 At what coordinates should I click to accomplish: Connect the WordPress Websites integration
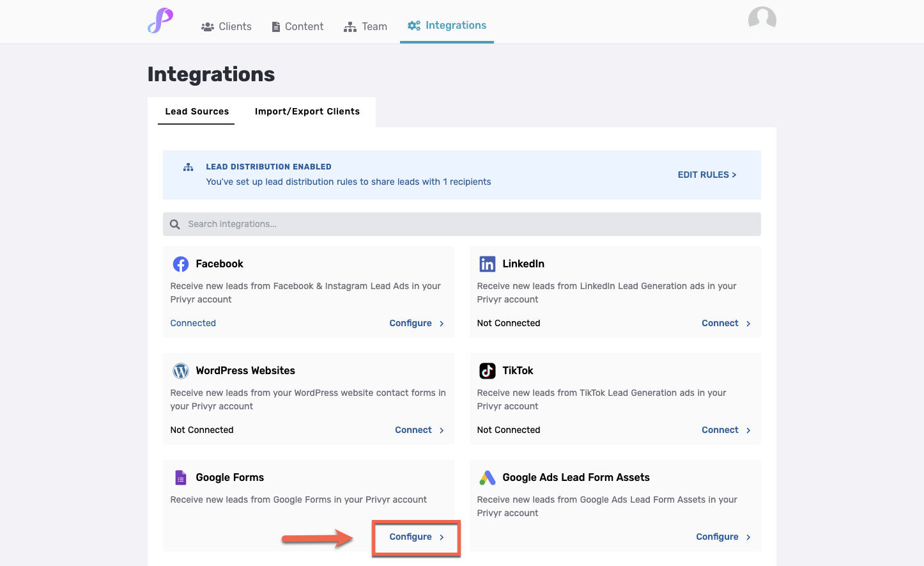click(413, 429)
